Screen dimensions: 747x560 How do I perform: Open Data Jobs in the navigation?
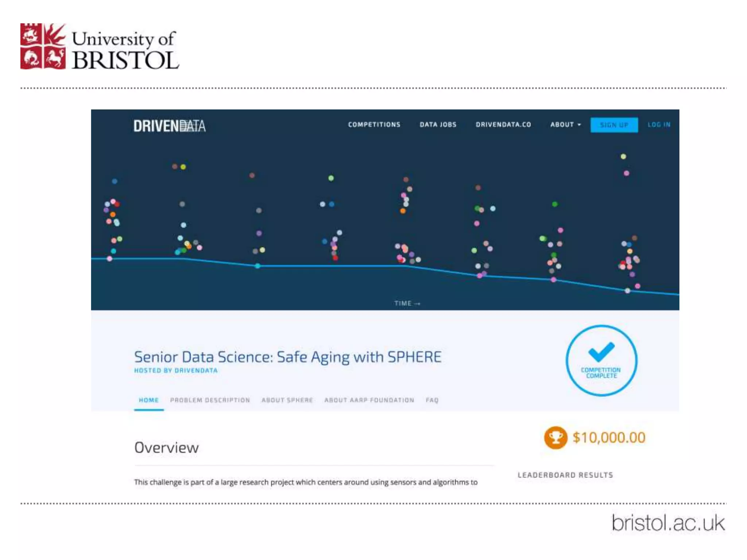(x=438, y=125)
